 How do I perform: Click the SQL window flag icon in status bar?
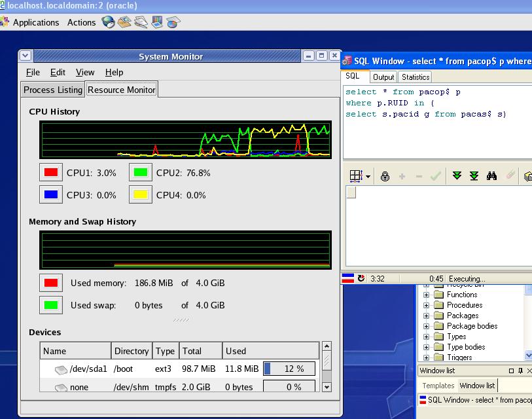tap(347, 278)
